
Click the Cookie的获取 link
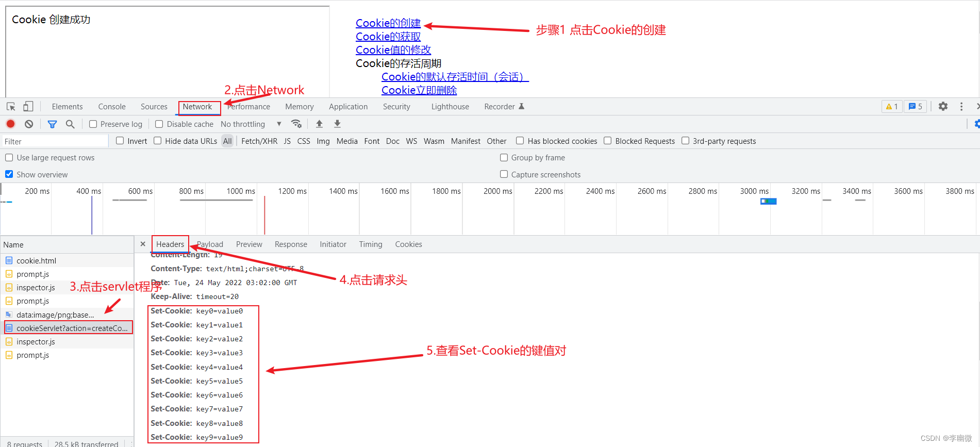click(x=388, y=37)
